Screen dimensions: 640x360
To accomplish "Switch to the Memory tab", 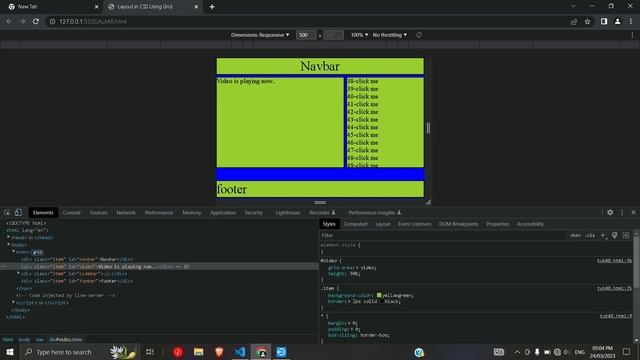I will [x=191, y=213].
